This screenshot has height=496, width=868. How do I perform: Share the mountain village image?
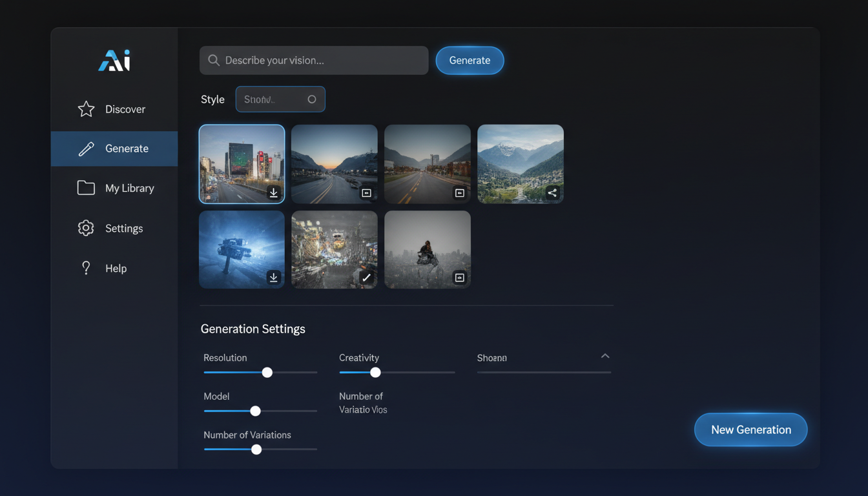[x=552, y=192]
